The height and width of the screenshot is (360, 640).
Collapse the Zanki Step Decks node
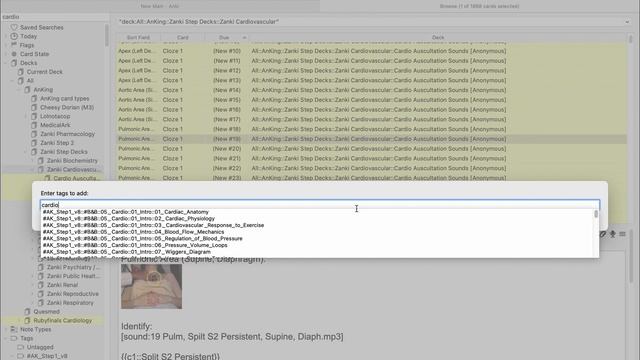(26, 152)
